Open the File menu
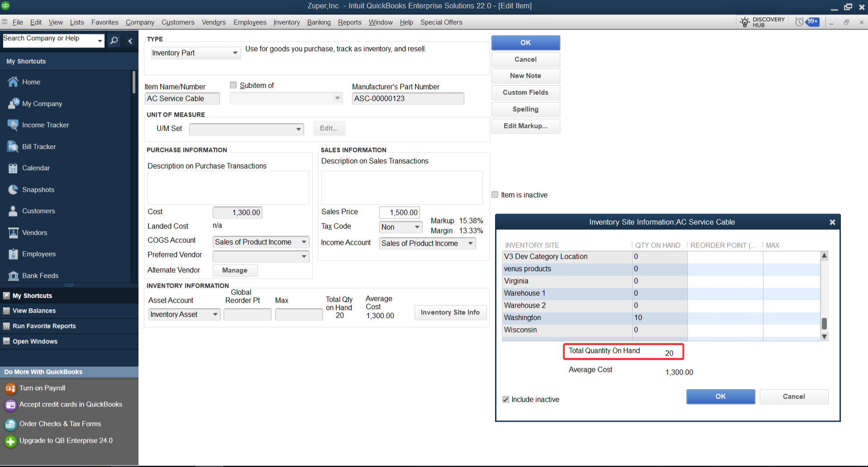This screenshot has height=467, width=868. [18, 22]
